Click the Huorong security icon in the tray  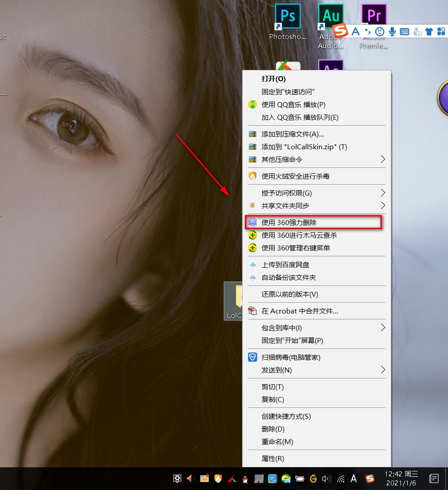tap(218, 480)
